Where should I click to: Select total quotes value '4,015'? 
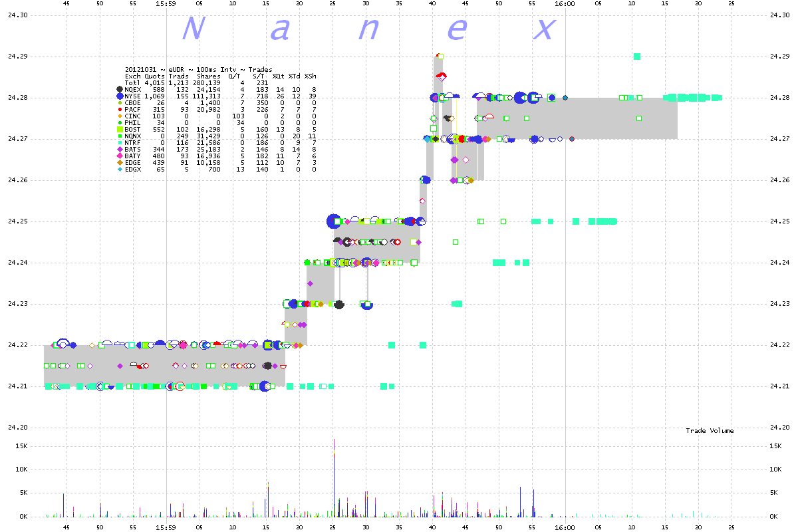click(x=155, y=82)
